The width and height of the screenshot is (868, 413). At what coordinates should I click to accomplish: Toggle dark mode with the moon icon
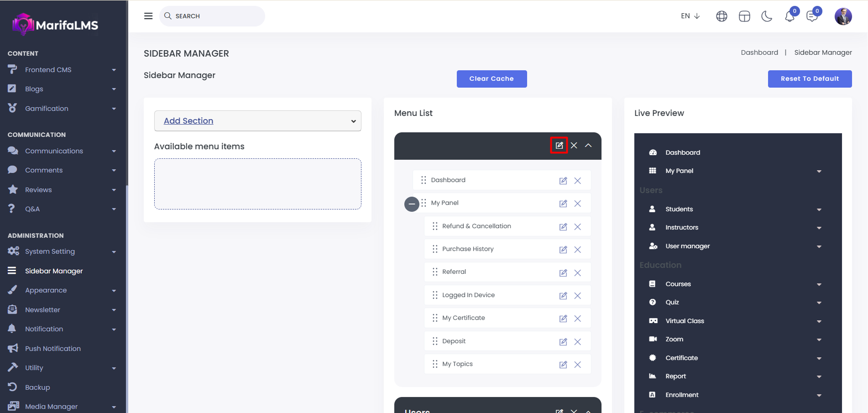tap(767, 16)
